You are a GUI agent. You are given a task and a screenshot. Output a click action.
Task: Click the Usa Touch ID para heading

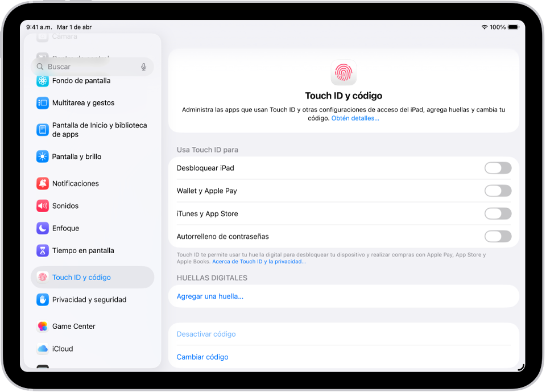pyautogui.click(x=208, y=150)
